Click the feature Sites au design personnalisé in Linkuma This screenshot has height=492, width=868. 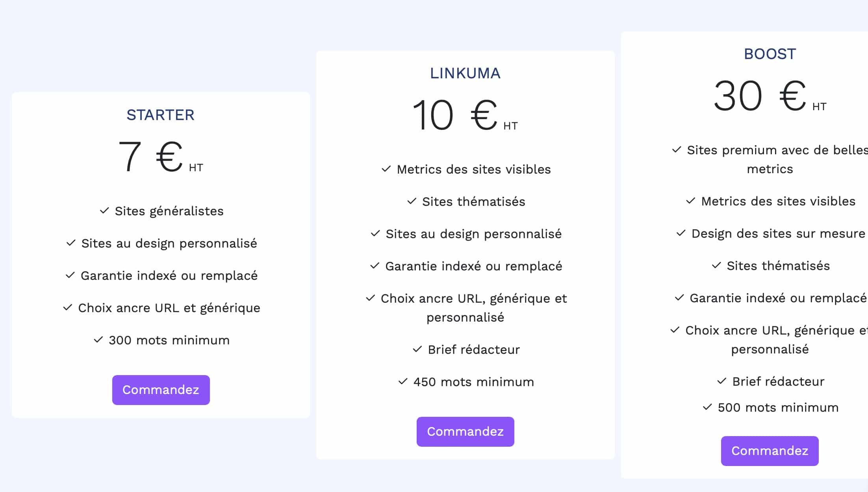click(473, 233)
